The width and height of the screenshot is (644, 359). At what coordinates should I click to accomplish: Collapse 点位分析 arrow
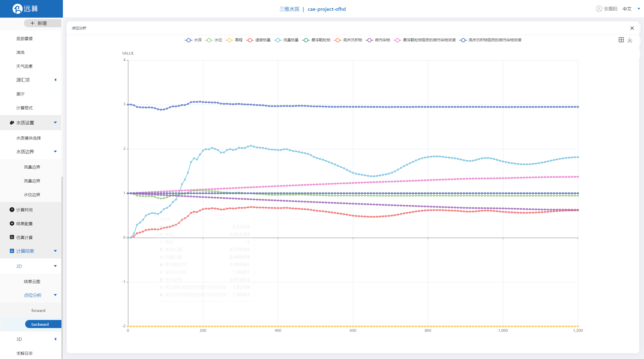(x=55, y=295)
